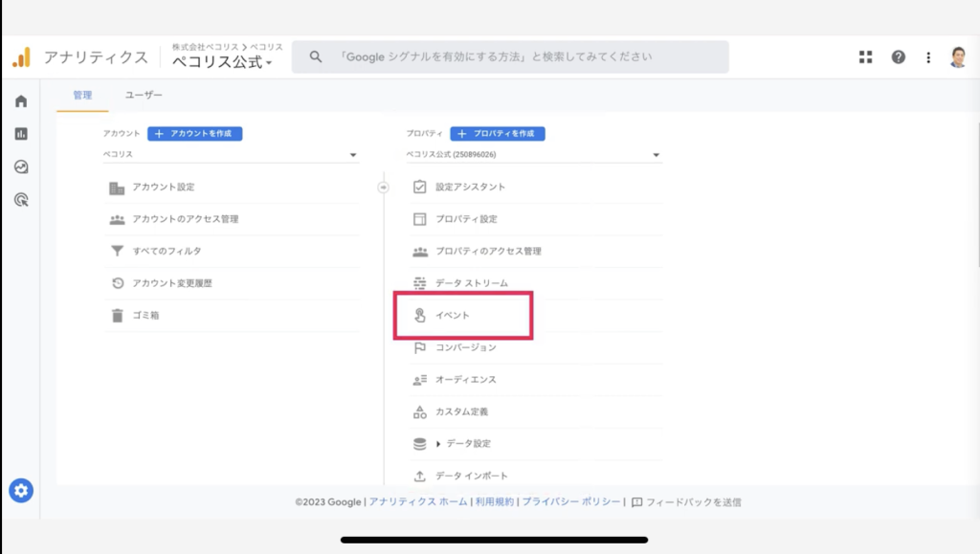This screenshot has height=554, width=980.
Task: Click the プロパティ設定 window icon
Action: [x=419, y=219]
